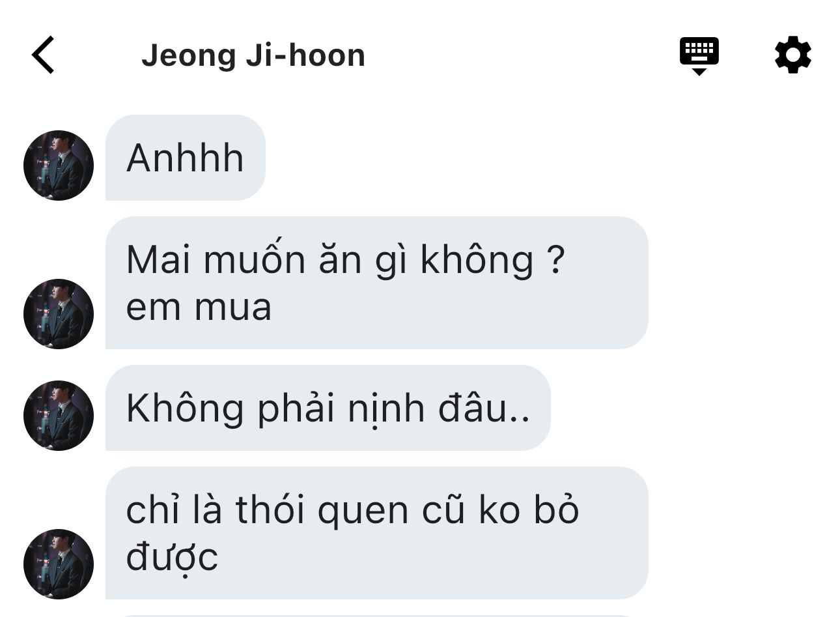Tap the avatar beside the "Anhhh" message

pos(59,165)
